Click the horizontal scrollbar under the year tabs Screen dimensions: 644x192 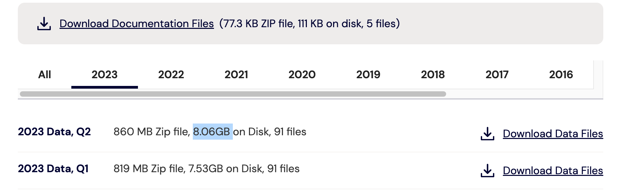coord(233,94)
